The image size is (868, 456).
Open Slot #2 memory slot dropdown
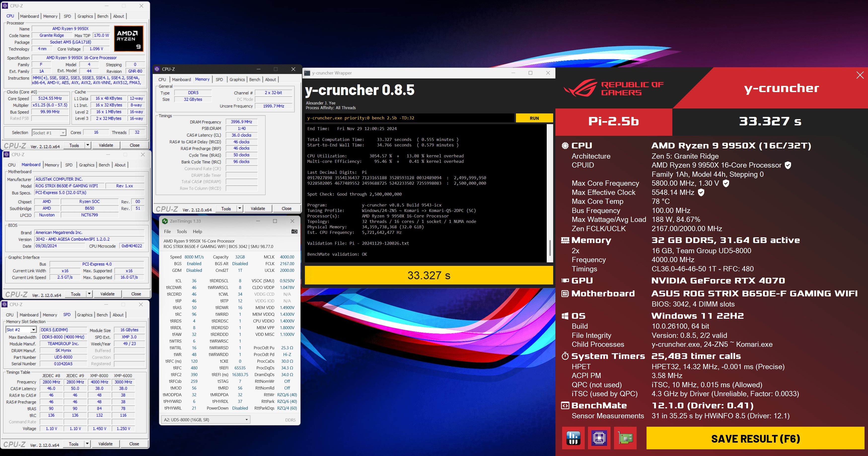(21, 330)
